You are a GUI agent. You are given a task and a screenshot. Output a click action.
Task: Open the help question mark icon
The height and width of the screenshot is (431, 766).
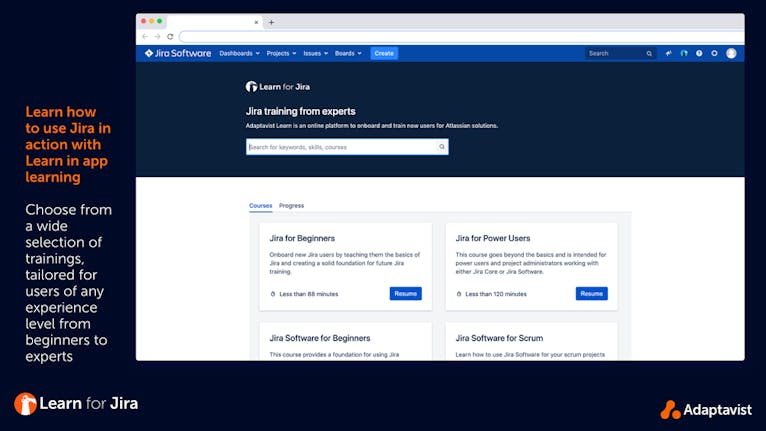[x=699, y=53]
